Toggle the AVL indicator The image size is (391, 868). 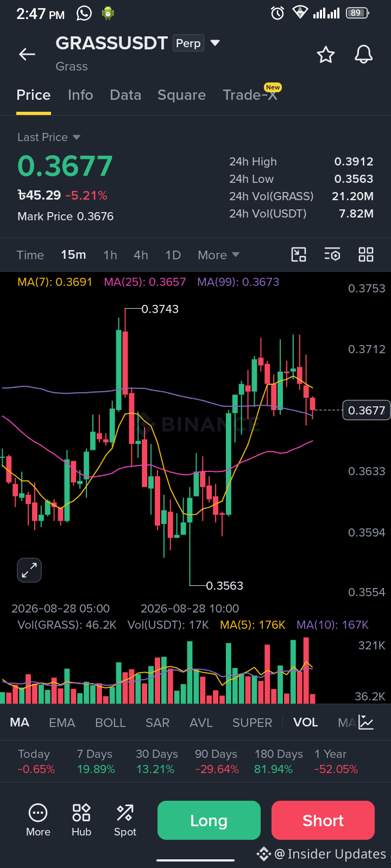tap(201, 723)
